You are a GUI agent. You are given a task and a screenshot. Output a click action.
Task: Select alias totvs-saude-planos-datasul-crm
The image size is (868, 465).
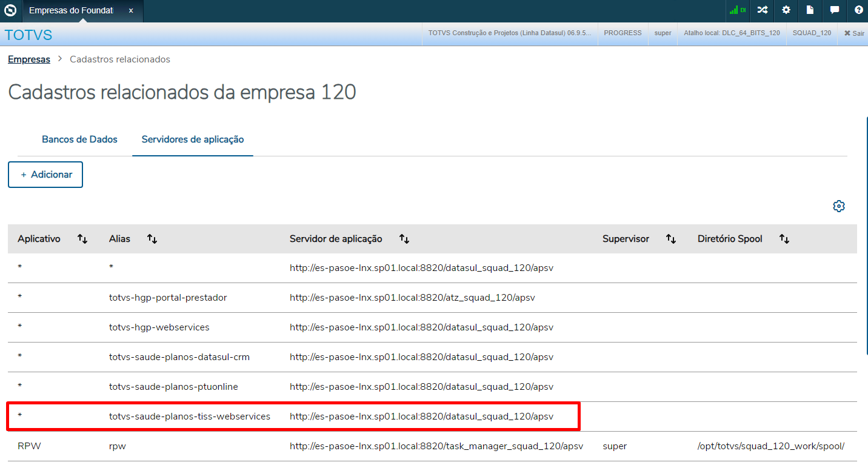pyautogui.click(x=179, y=357)
